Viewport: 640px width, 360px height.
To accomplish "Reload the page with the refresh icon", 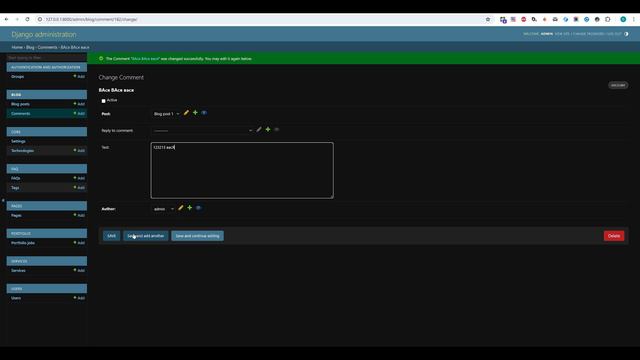I will click(27, 19).
